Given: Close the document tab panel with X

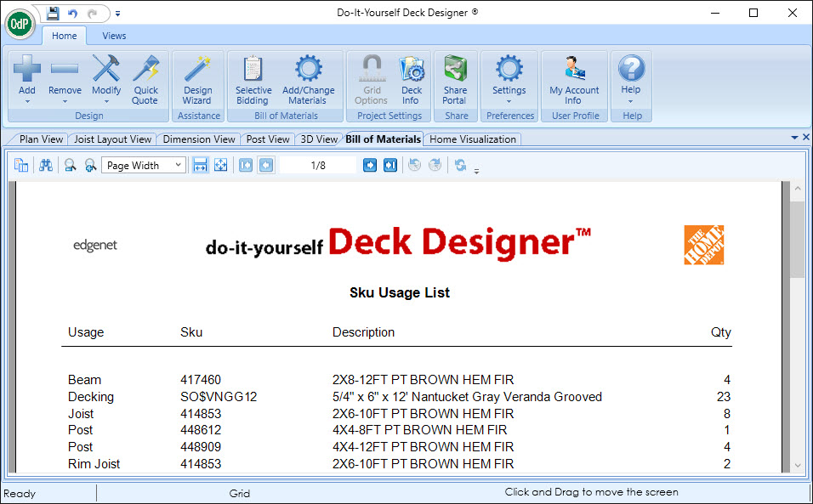Looking at the screenshot, I should (x=805, y=138).
